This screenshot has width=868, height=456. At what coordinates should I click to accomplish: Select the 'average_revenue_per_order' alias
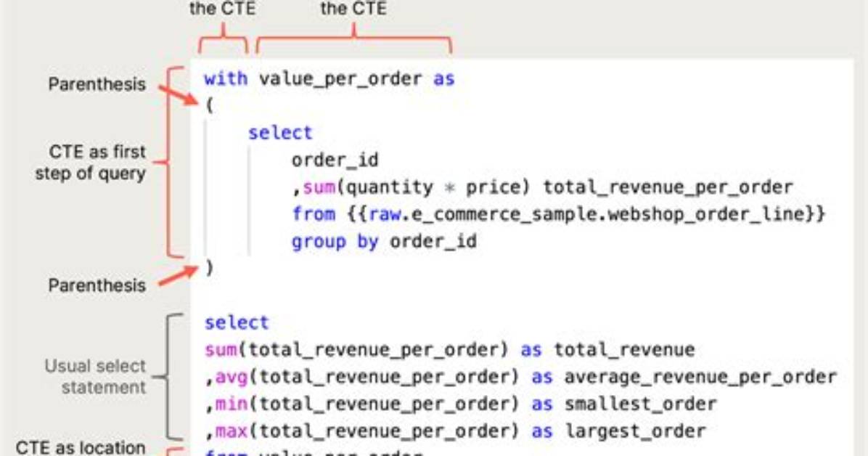point(700,377)
